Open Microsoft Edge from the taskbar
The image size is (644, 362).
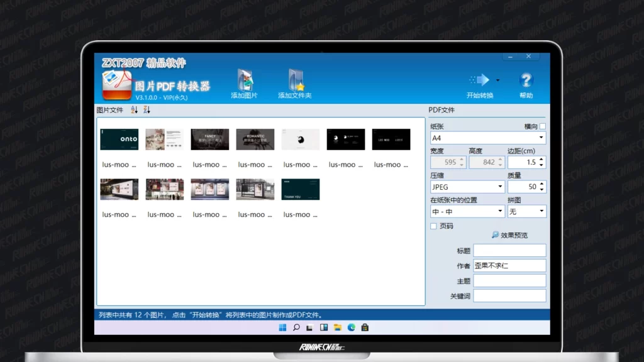[351, 327]
